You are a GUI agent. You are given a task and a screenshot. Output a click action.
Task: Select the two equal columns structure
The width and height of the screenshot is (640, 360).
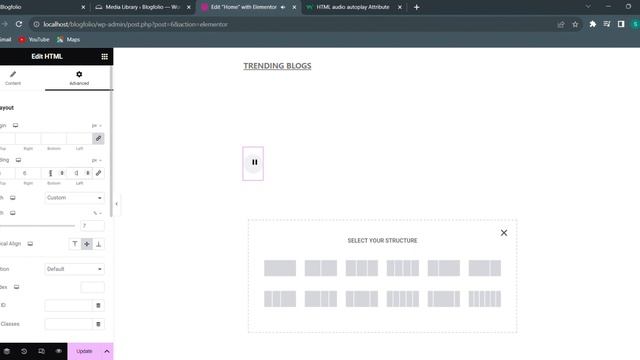(321, 268)
